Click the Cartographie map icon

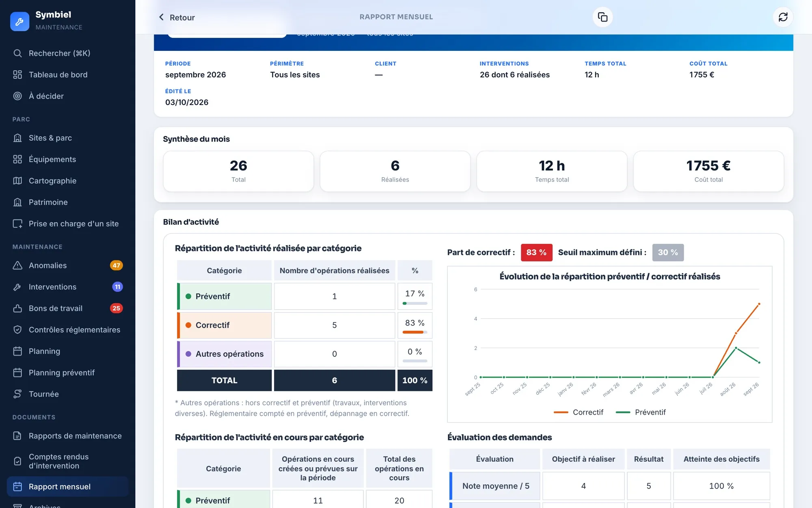[17, 181]
